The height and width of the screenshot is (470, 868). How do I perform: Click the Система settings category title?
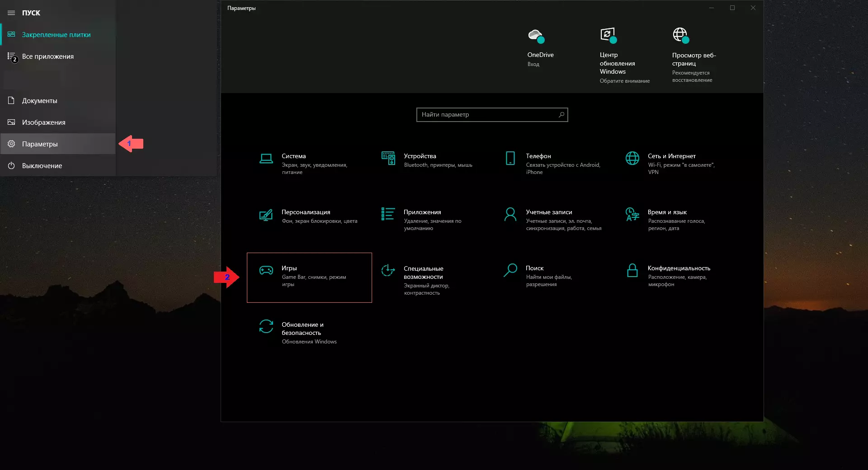[x=294, y=156]
